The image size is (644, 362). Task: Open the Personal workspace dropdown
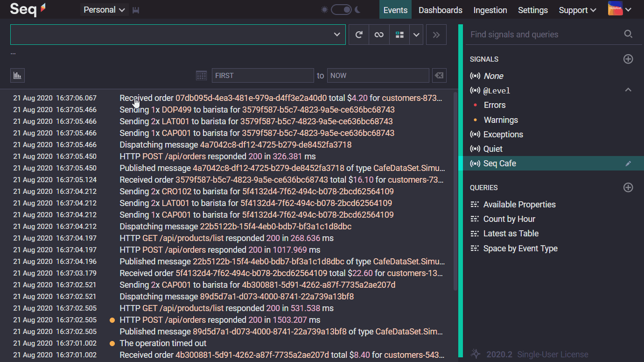[x=104, y=10]
